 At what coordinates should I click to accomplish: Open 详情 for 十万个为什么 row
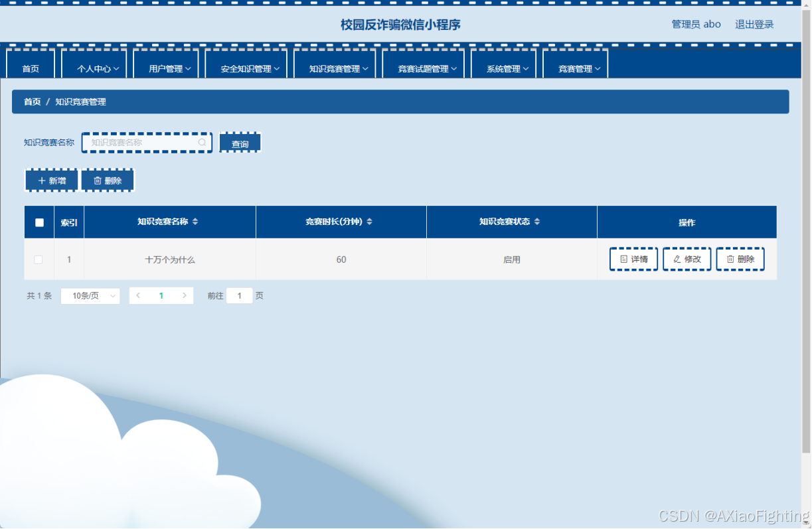[x=634, y=260]
